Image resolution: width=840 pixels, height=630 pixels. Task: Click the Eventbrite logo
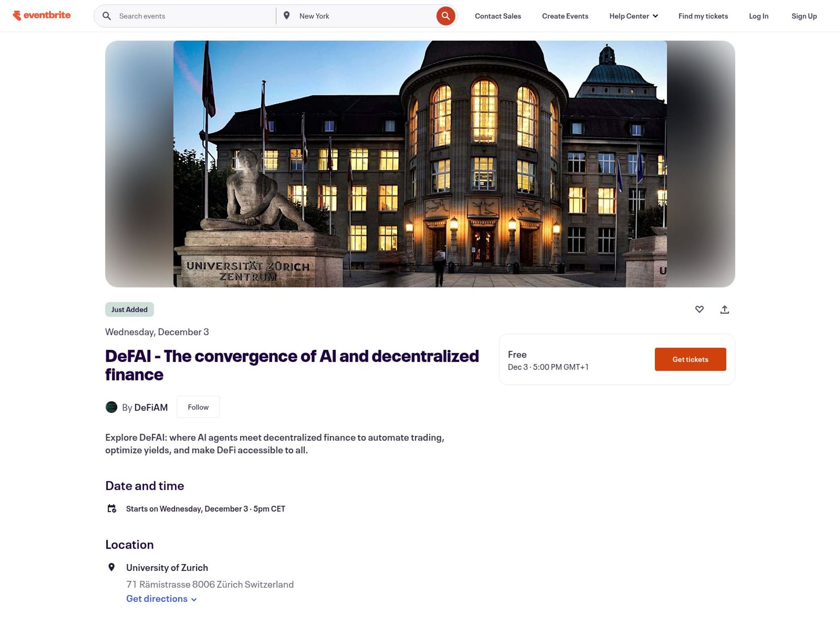pyautogui.click(x=42, y=16)
